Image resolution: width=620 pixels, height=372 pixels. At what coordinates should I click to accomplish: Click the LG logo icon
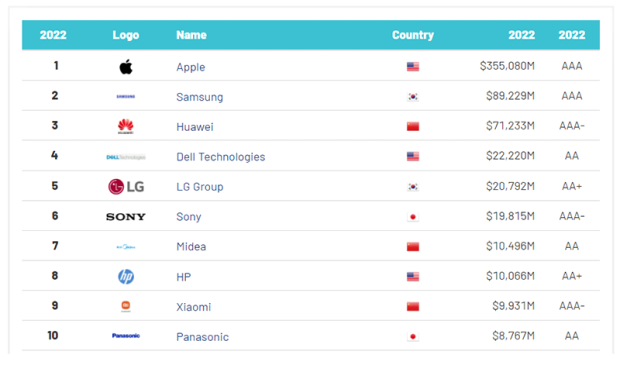pyautogui.click(x=126, y=187)
